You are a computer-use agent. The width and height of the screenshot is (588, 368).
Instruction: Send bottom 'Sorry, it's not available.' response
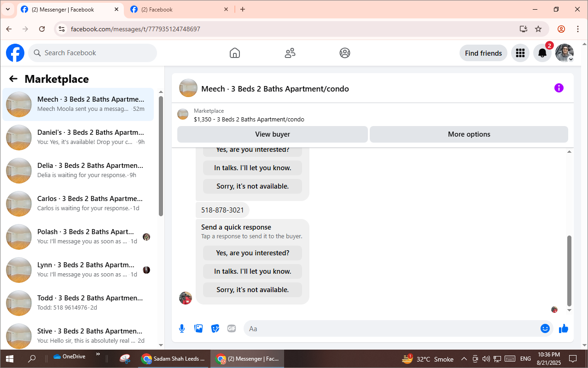pos(252,290)
